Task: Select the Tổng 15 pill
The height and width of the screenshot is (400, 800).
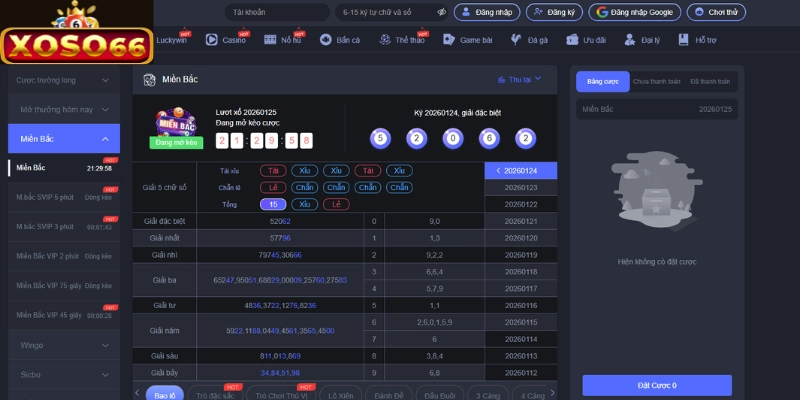Action: point(273,205)
